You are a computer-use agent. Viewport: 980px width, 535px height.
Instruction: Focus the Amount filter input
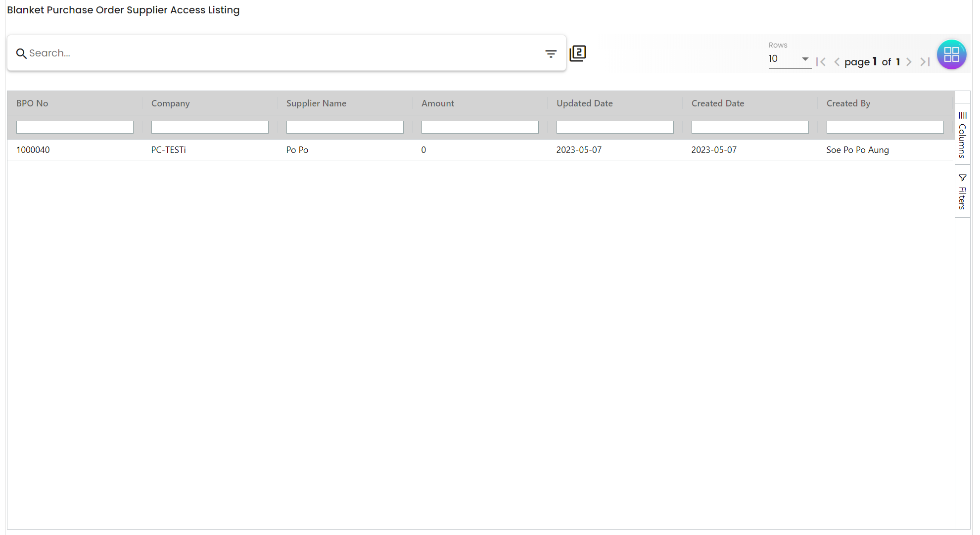click(x=480, y=127)
